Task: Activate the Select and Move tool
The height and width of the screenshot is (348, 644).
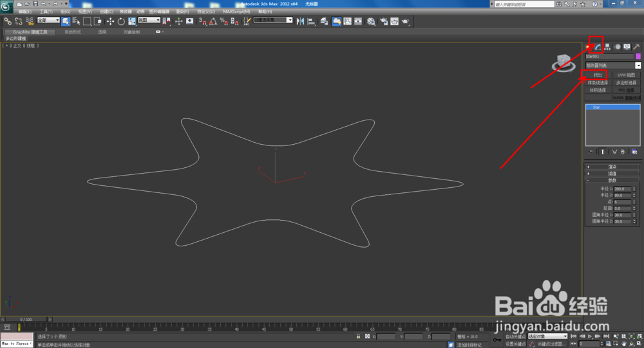Action: (111, 21)
